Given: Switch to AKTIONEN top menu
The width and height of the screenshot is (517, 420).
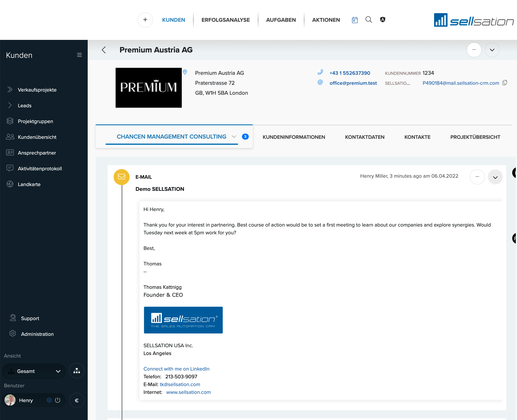Looking at the screenshot, I should click(326, 20).
